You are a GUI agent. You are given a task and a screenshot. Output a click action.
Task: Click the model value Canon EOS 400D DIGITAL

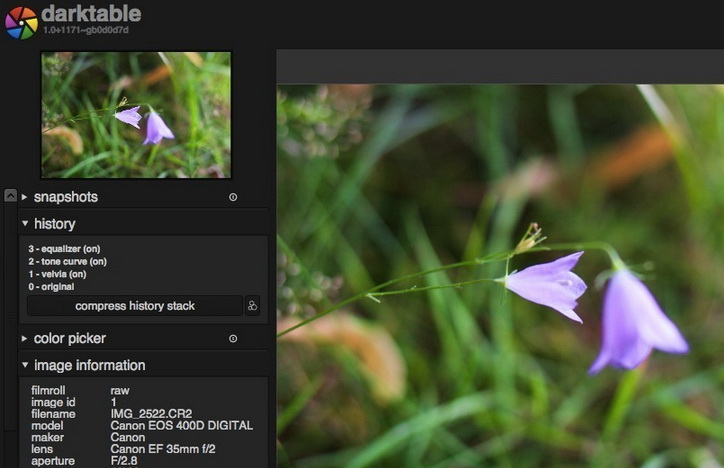(181, 426)
